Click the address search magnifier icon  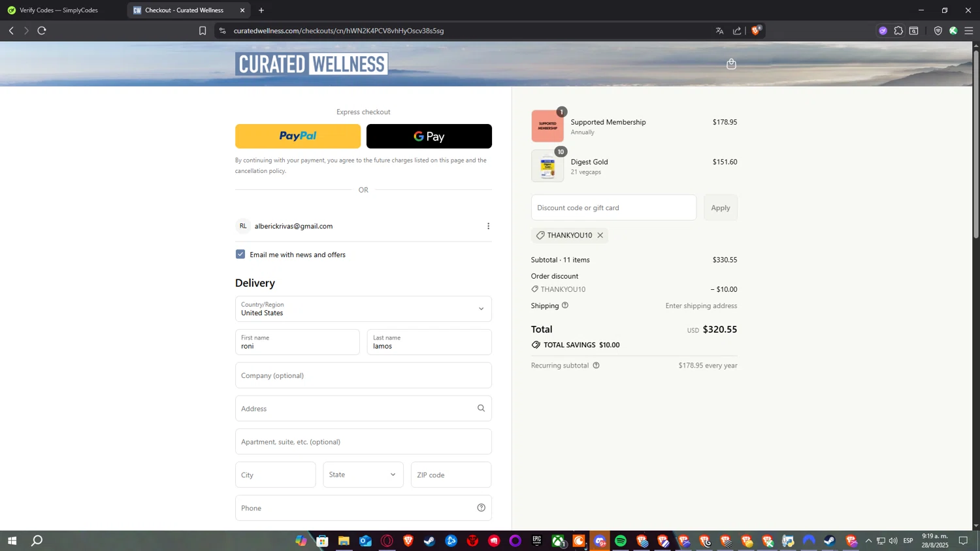tap(481, 408)
